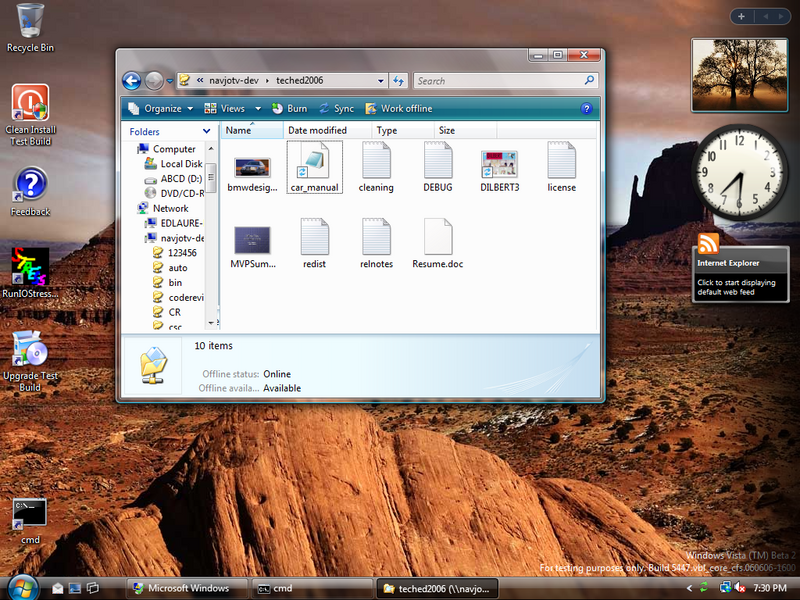This screenshot has height=600, width=800.
Task: Open the search magnifier icon
Action: tap(590, 80)
